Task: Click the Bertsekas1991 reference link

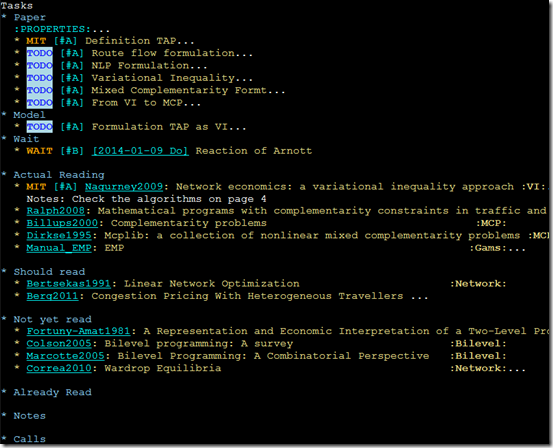Action: tap(69, 284)
